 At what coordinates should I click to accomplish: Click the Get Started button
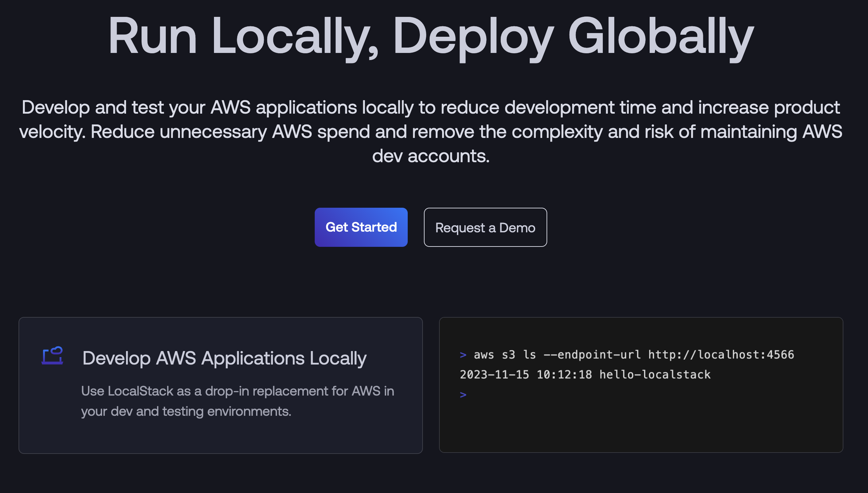[x=361, y=227]
